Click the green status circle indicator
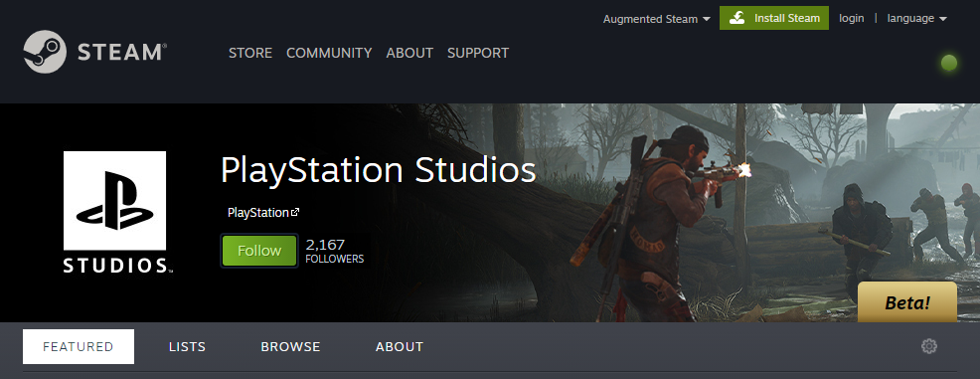Screen dimensions: 980x379 click(949, 63)
